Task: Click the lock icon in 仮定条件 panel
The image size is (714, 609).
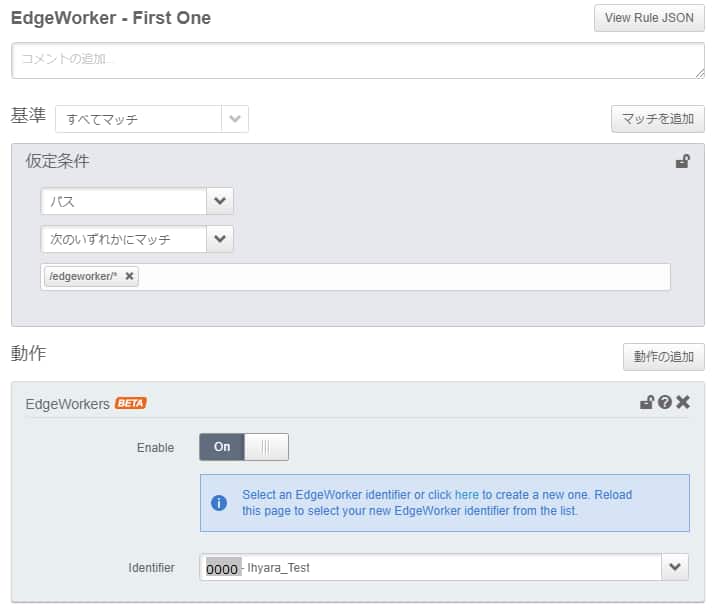Action: (682, 162)
